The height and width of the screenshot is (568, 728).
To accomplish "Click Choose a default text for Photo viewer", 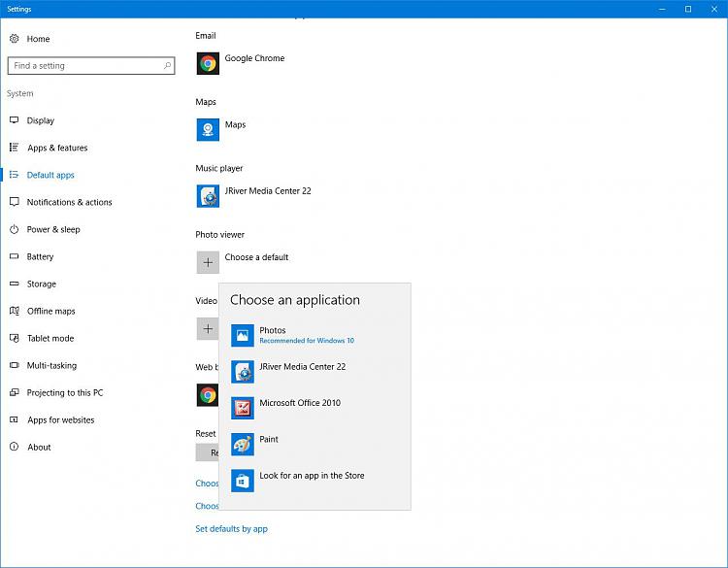I will [x=256, y=257].
